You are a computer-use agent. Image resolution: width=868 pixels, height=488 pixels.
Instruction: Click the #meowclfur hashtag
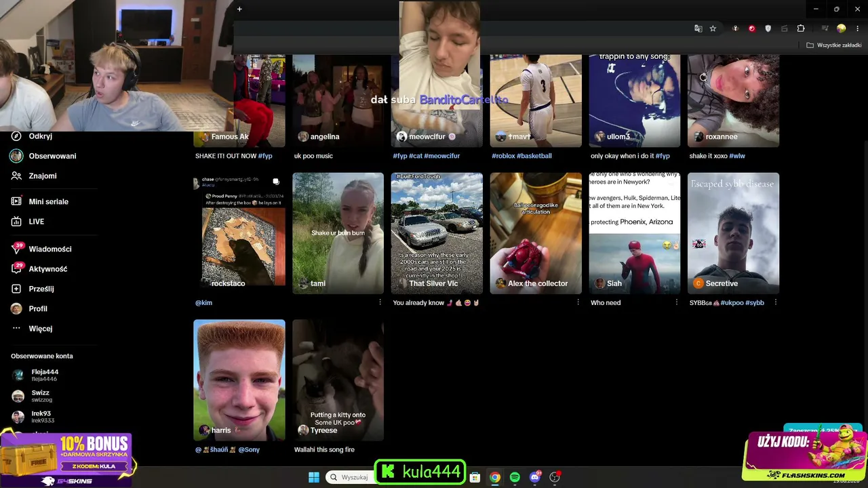point(442,156)
